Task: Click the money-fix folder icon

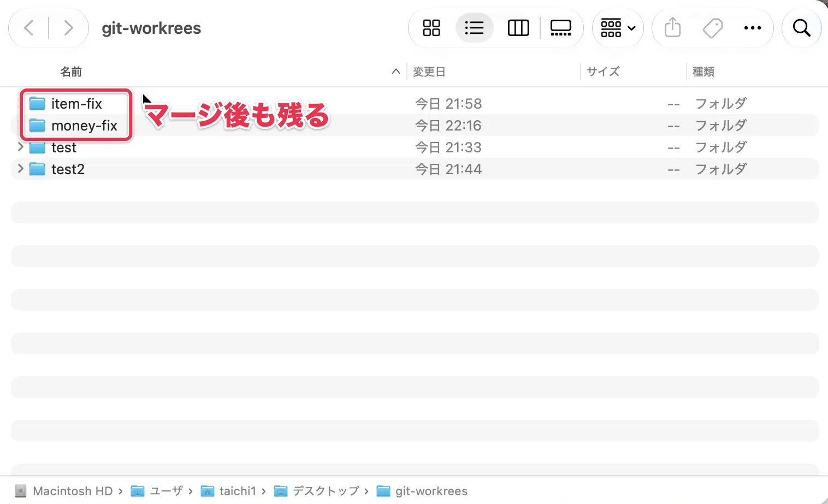Action: point(37,125)
